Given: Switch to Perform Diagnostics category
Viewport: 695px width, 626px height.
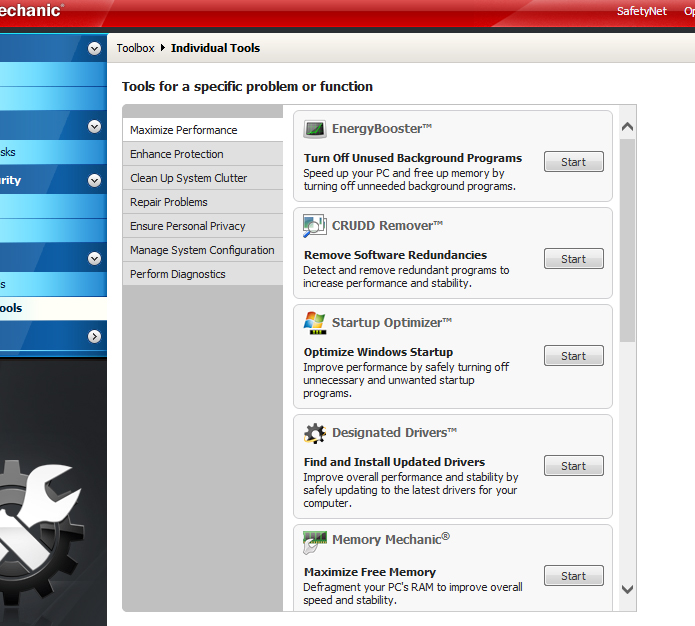Looking at the screenshot, I should pyautogui.click(x=203, y=274).
